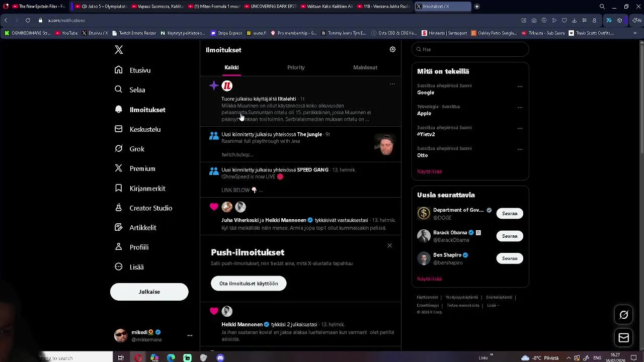644x362 pixels.
Task: Open Keskustelu messages
Action: [137, 129]
